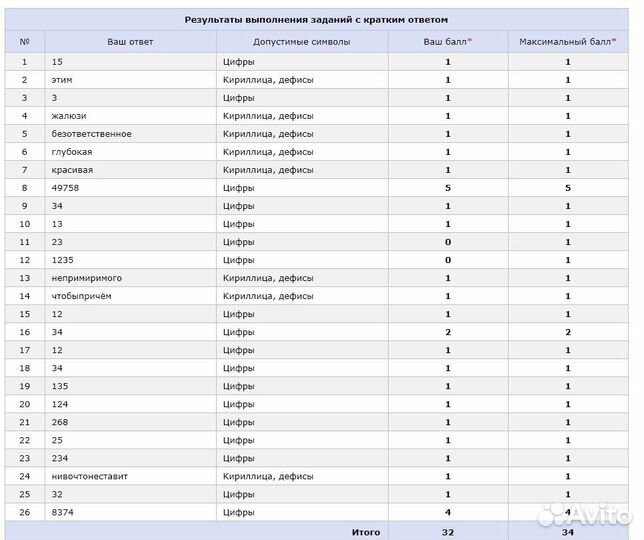The height and width of the screenshot is (540, 644).
Task: Select the answer '49758' in row 8
Action: pos(66,188)
